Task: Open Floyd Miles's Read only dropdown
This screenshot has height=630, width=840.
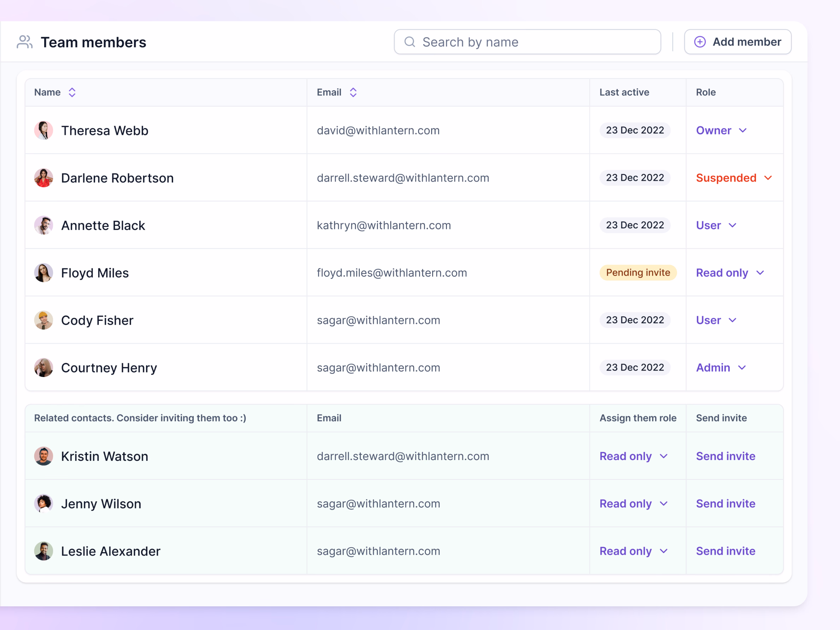Action: point(730,273)
